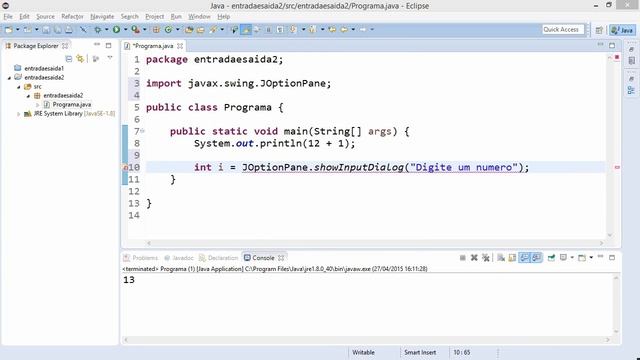Viewport: 640px width, 360px height.
Task: Click the Last Edit Location arrow icon
Action: pyautogui.click(x=332, y=29)
